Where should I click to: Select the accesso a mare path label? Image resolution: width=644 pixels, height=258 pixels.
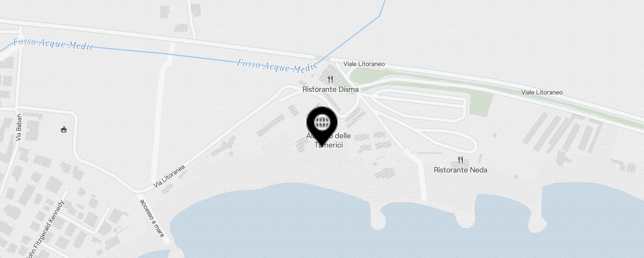[x=152, y=218]
